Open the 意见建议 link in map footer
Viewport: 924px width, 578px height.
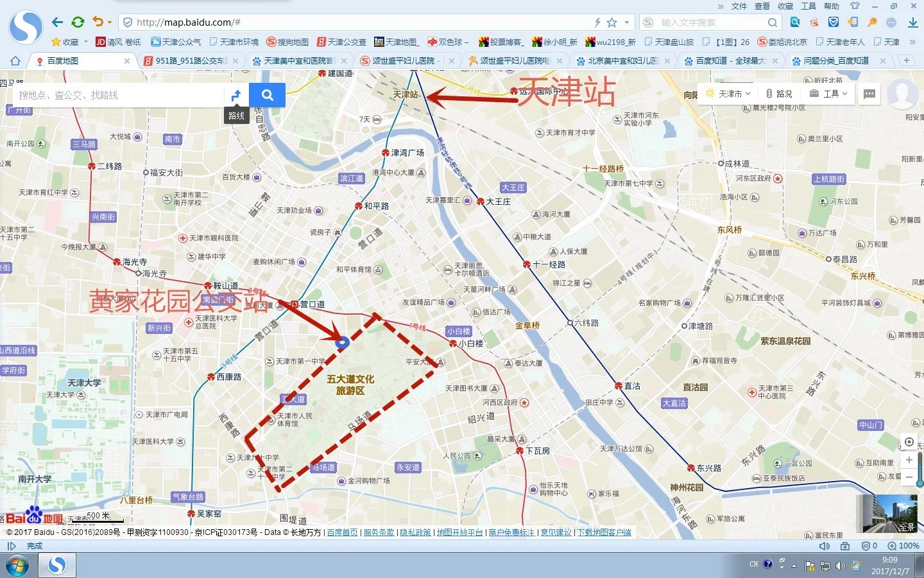(556, 532)
